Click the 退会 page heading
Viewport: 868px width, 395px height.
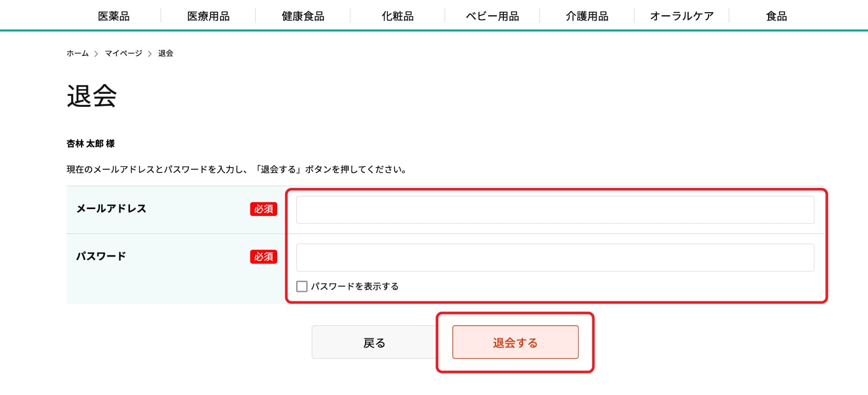coord(92,96)
